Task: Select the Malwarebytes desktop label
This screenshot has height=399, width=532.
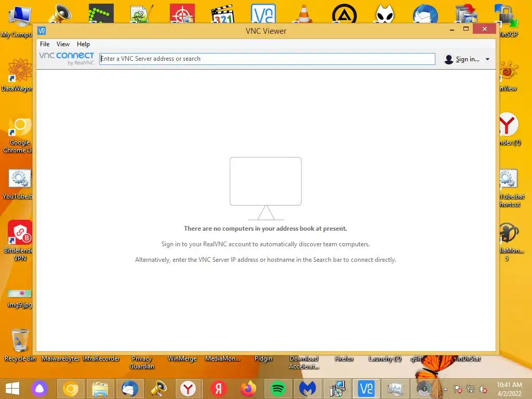Action: (x=60, y=358)
